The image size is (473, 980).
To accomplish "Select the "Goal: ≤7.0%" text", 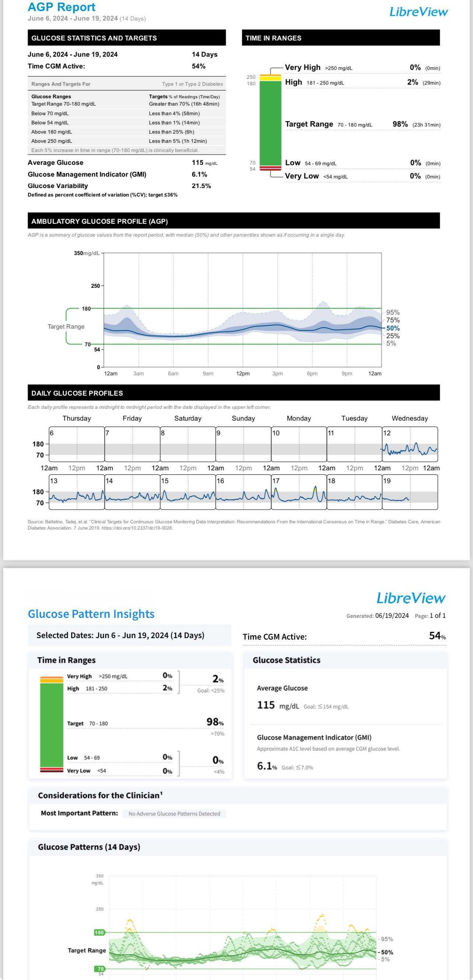I will (x=297, y=768).
